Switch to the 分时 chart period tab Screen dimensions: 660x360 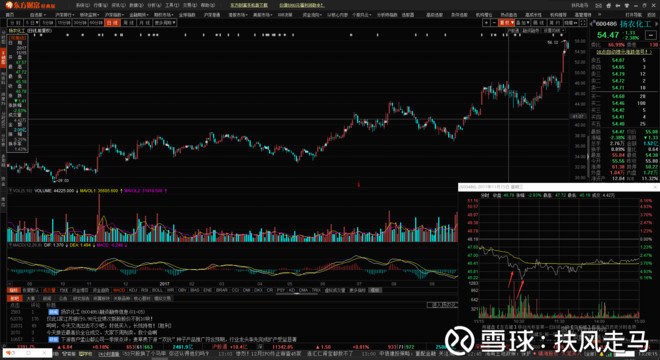coord(16,22)
